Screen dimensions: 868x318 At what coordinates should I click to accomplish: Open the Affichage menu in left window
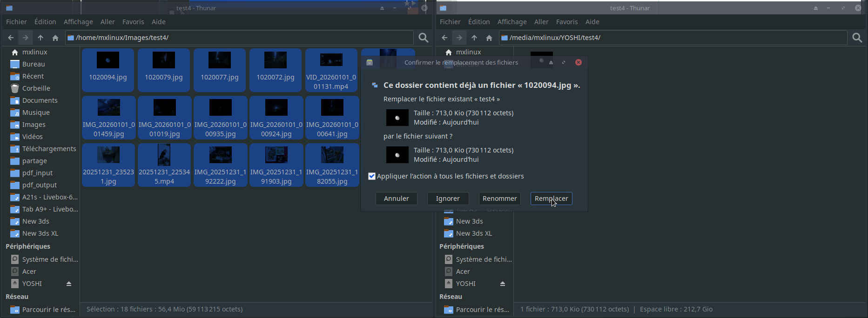(x=78, y=22)
